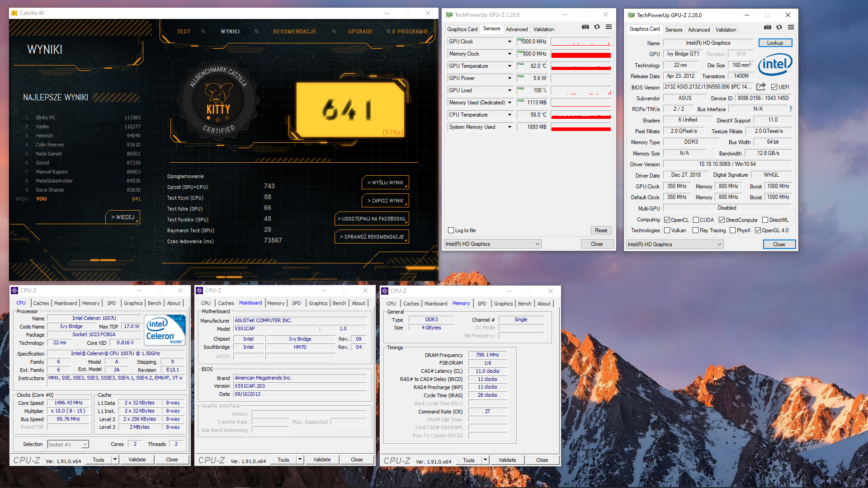Click Validate in CPU-Z Memory window
The width and height of the screenshot is (868, 488).
click(507, 460)
